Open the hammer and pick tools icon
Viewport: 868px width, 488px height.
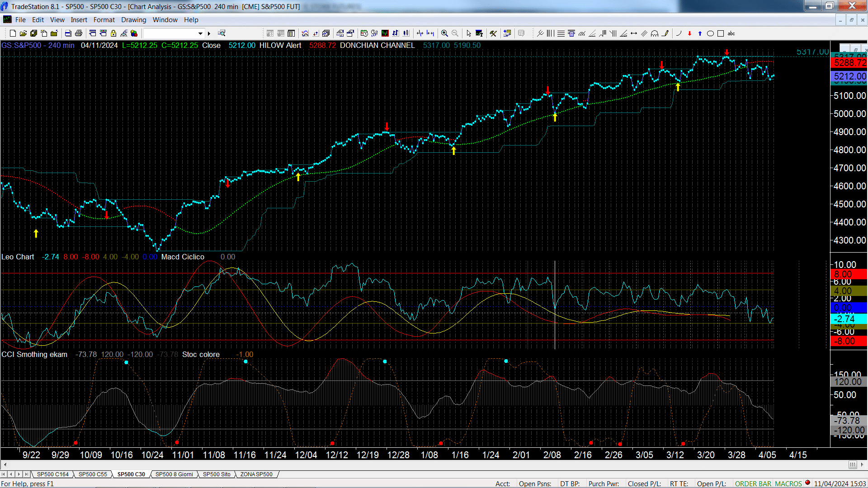[x=493, y=33]
